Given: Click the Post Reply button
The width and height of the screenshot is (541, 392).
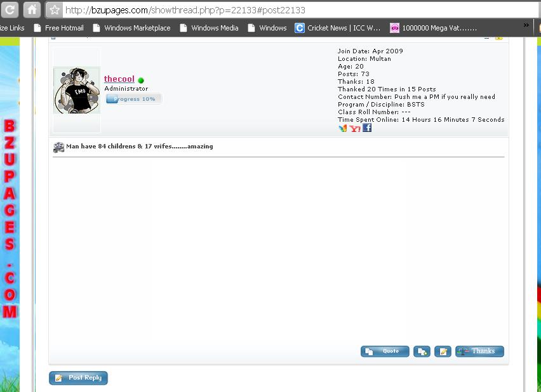Looking at the screenshot, I should [79, 378].
